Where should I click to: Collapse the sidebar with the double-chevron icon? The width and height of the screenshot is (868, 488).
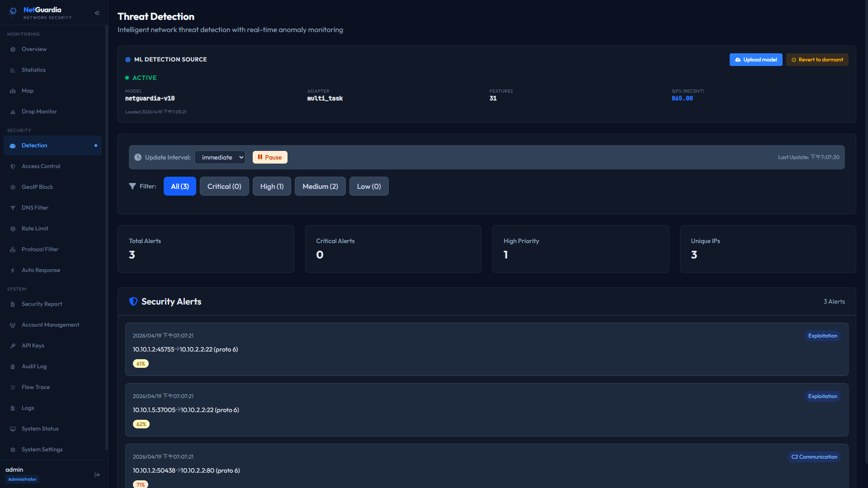click(x=97, y=13)
